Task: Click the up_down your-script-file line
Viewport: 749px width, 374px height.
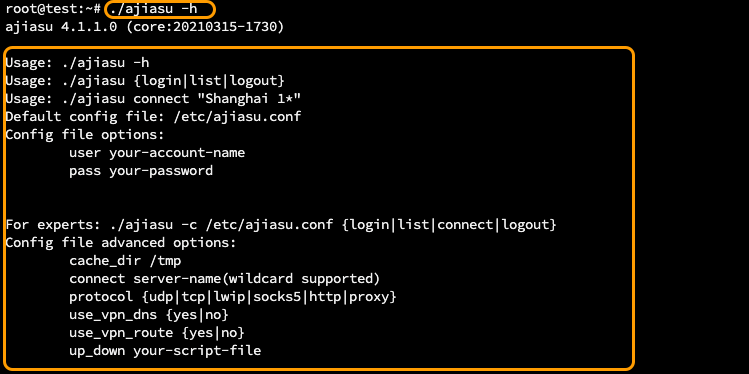Action: click(x=165, y=351)
